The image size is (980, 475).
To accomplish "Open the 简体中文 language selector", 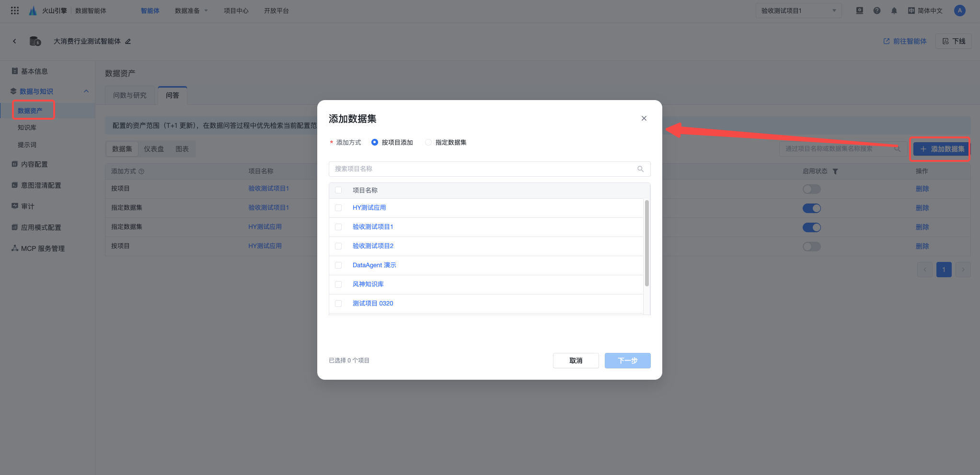I will point(925,11).
